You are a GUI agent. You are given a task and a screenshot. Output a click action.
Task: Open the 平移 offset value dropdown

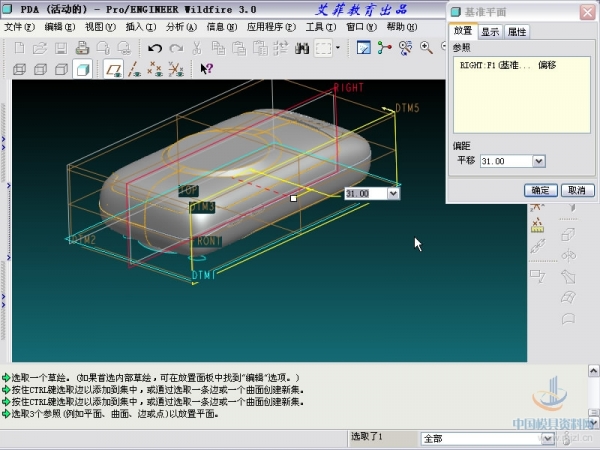point(539,161)
